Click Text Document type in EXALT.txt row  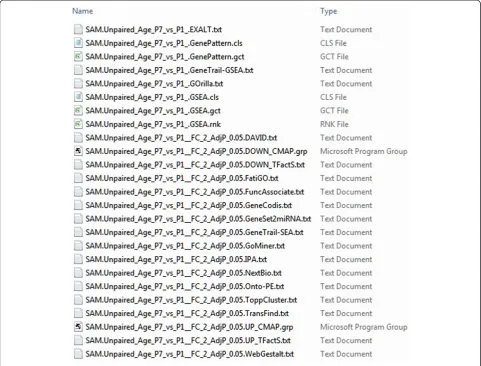pyautogui.click(x=346, y=29)
